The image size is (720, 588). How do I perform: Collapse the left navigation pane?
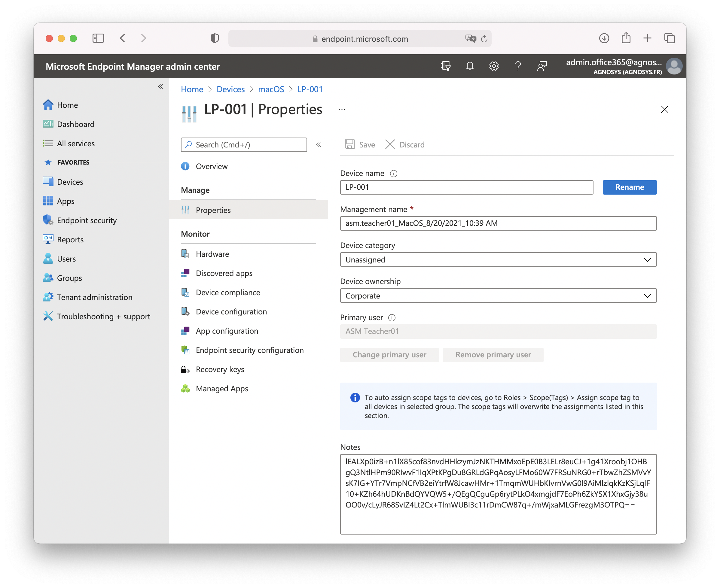tap(160, 87)
